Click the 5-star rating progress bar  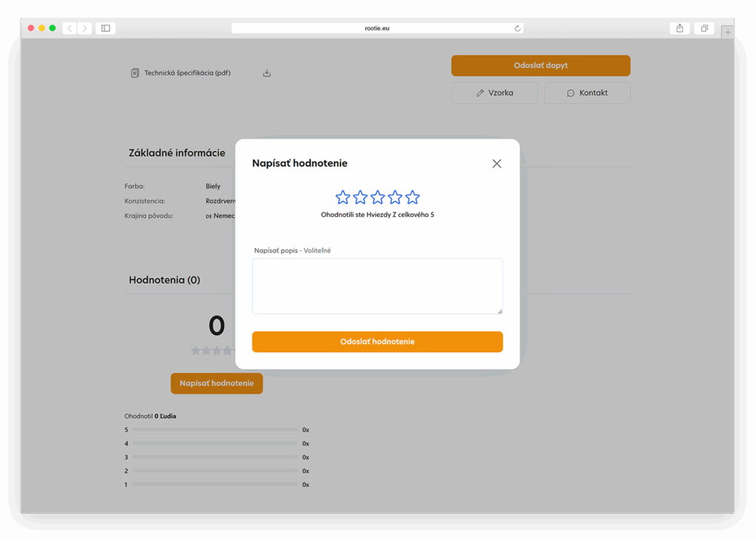pos(214,429)
